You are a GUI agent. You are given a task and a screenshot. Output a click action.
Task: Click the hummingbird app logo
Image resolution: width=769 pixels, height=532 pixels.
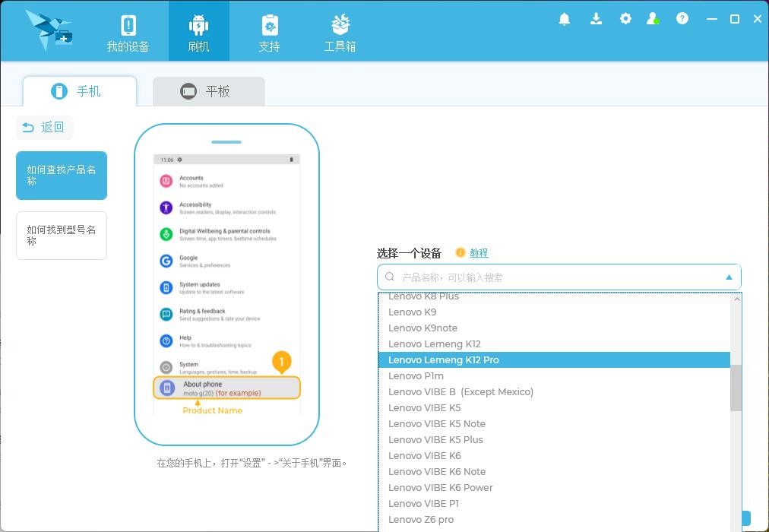pos(49,30)
